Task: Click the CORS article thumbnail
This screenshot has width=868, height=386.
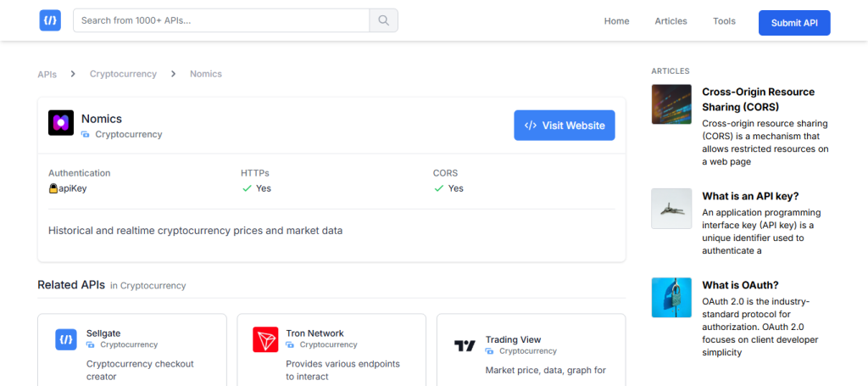Action: (x=671, y=104)
